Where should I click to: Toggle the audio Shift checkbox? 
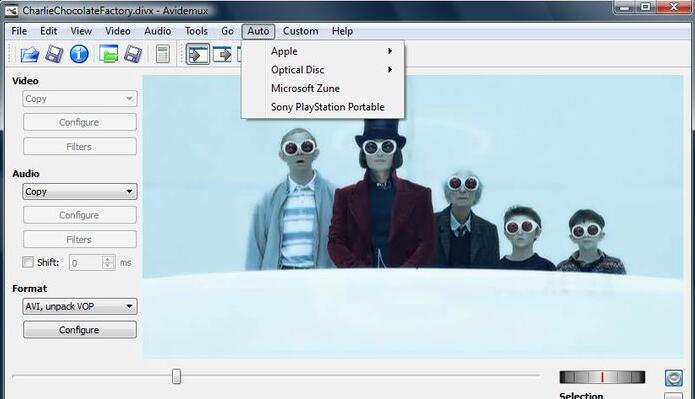(28, 262)
